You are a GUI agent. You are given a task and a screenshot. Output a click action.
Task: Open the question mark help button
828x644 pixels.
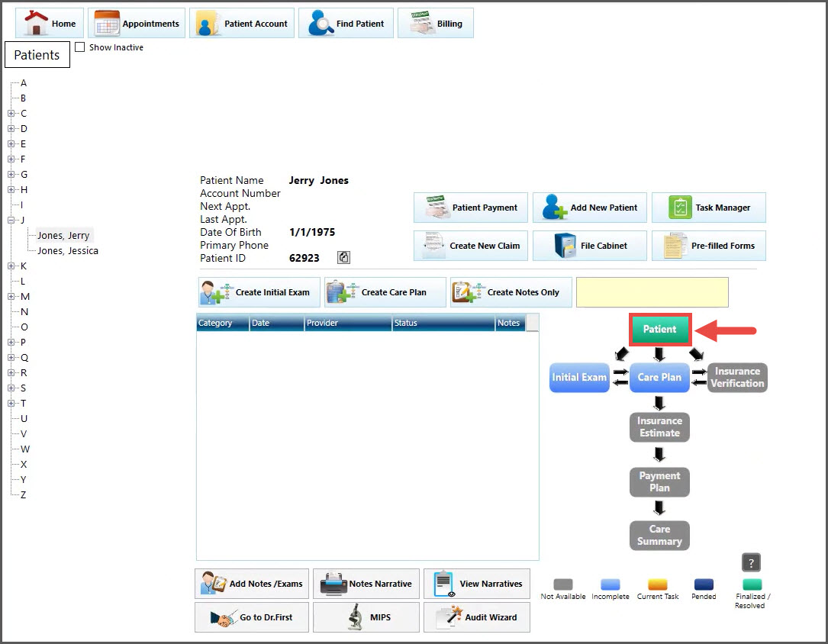pyautogui.click(x=751, y=562)
